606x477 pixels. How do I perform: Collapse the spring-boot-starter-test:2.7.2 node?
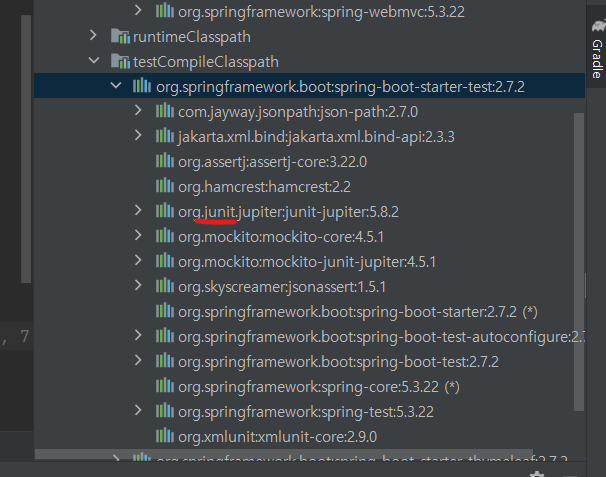116,85
